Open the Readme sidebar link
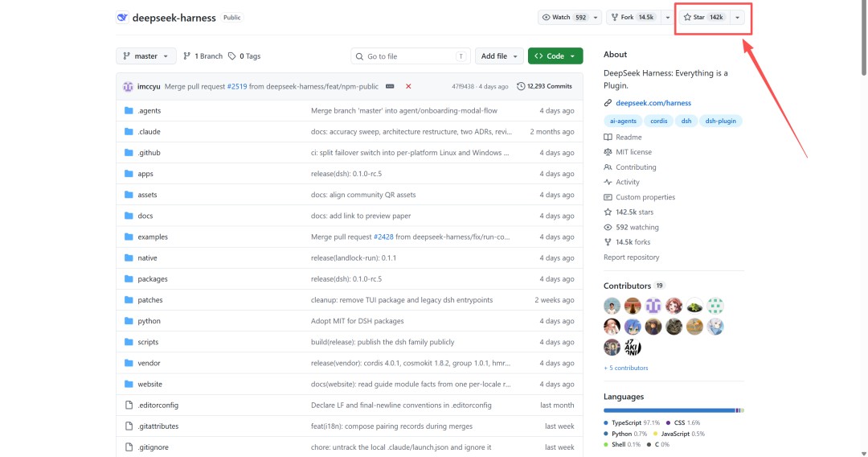Image resolution: width=868 pixels, height=457 pixels. pos(628,137)
